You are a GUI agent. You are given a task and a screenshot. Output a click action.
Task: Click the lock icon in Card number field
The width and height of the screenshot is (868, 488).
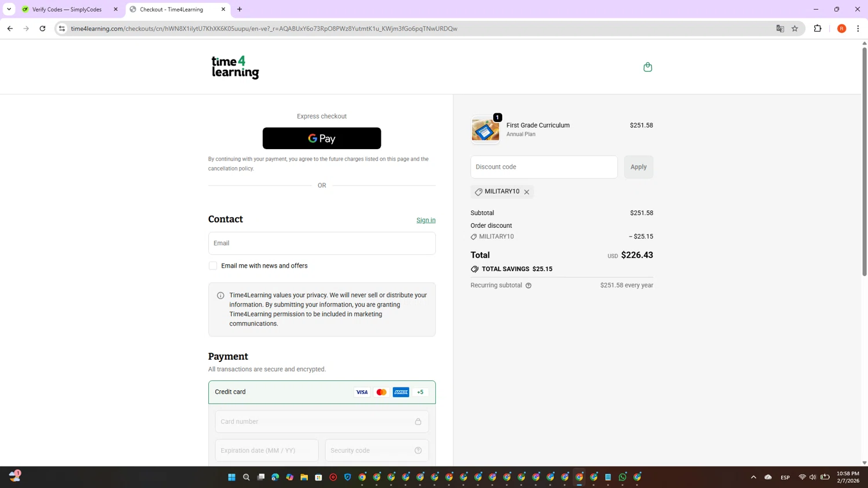(x=418, y=422)
